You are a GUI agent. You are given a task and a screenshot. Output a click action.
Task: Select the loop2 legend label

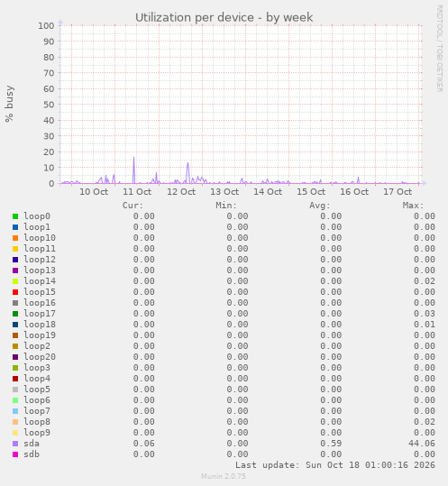coord(37,346)
